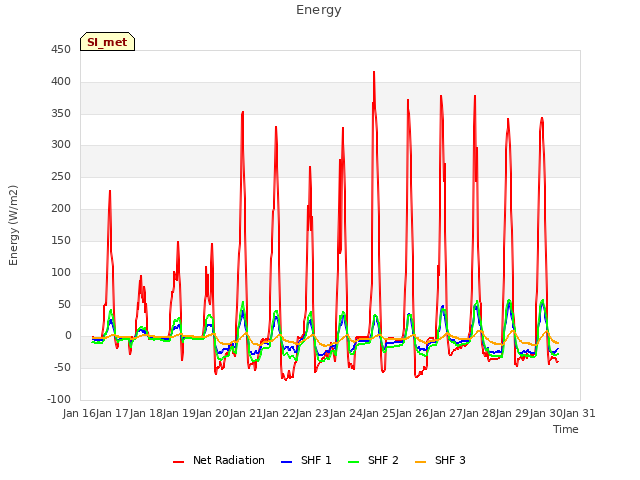Image resolution: width=640 pixels, height=480 pixels.
Task: Click the Jan 31 x-axis date
Action: (579, 414)
